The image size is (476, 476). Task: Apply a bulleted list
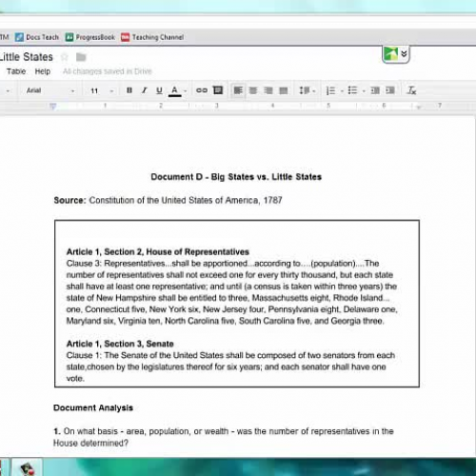coord(352,90)
